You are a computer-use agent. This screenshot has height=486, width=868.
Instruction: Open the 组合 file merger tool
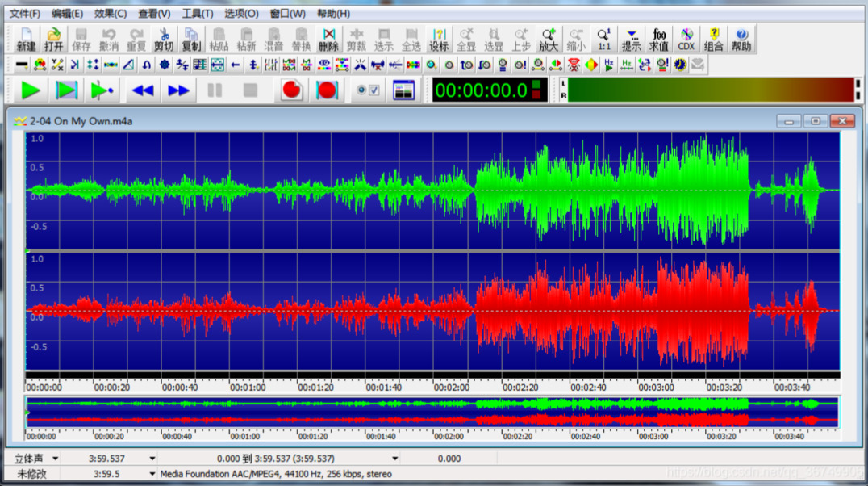pyautogui.click(x=714, y=40)
